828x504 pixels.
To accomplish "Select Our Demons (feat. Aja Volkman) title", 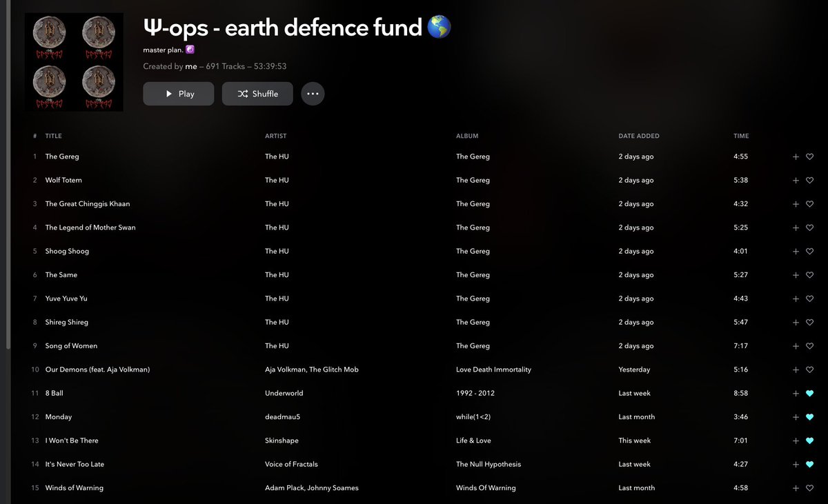I will (x=97, y=370).
